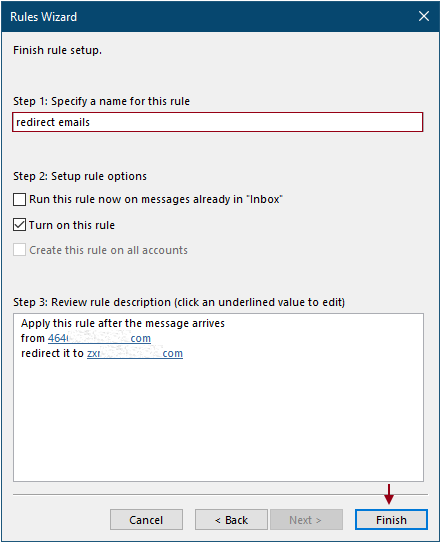Click the rule name field containing redirect emails
Screen dimensions: 441x542
point(218,122)
